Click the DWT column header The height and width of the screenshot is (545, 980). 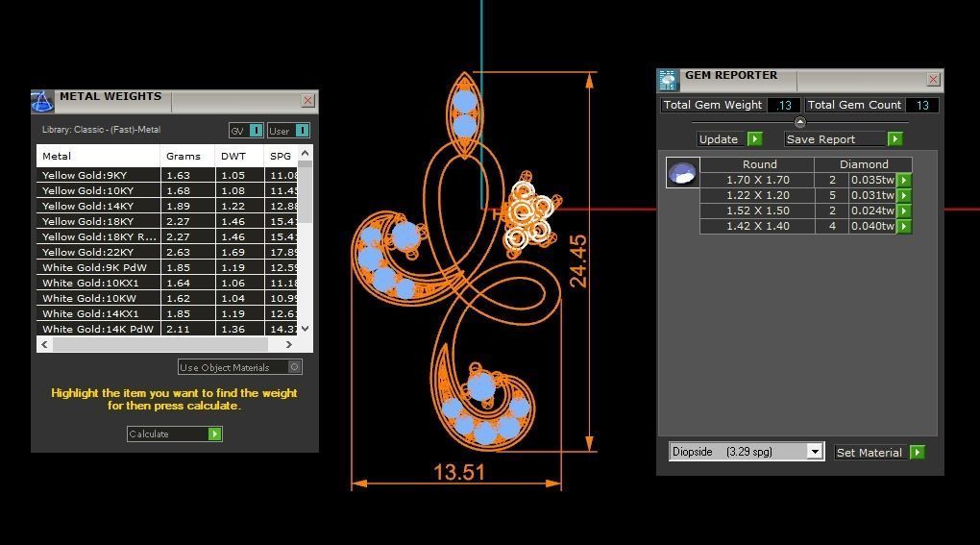[x=239, y=157]
